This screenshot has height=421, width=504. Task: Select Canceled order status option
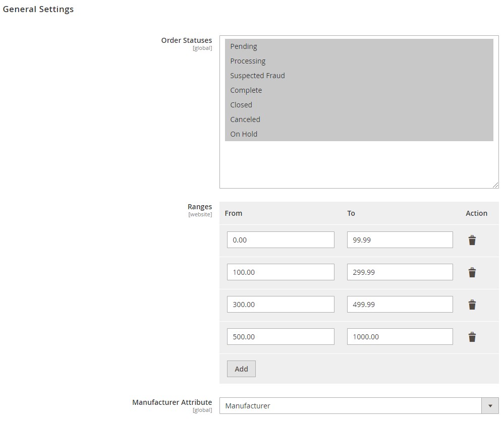point(359,119)
